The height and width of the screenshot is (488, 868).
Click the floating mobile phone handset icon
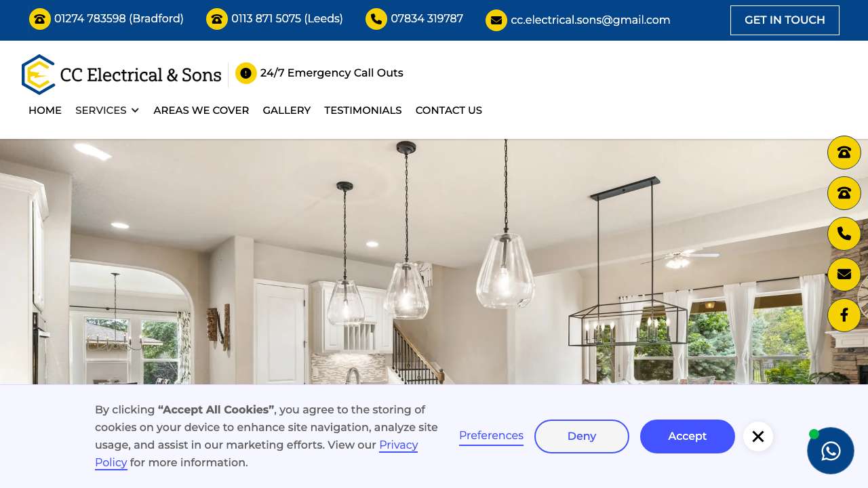[844, 234]
